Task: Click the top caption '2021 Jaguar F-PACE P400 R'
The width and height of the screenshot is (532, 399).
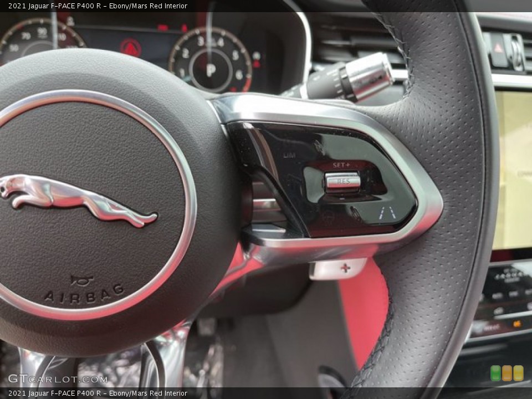Action: (55, 6)
